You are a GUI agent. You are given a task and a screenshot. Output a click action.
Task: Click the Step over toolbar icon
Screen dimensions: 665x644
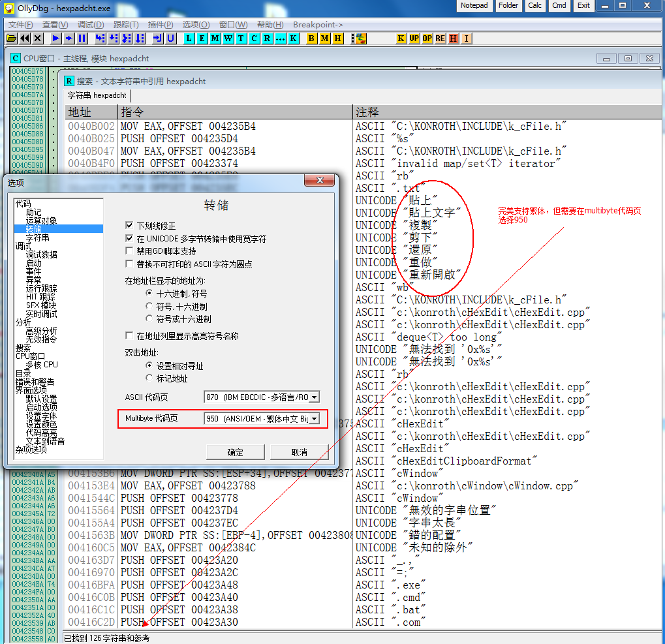point(114,38)
